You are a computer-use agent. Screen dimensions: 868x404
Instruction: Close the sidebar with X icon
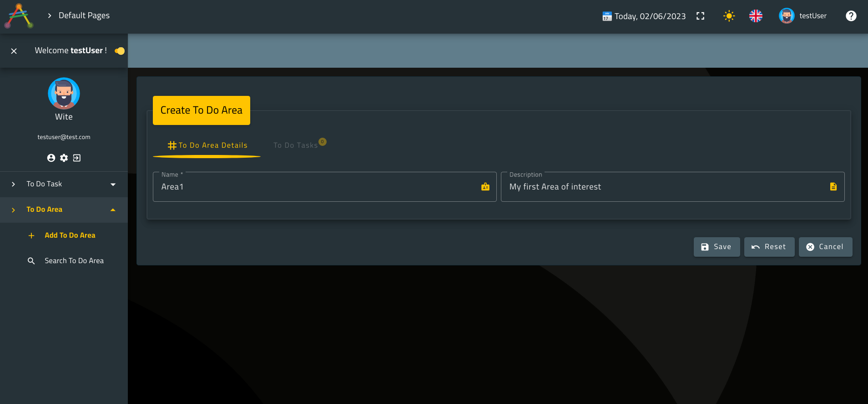(x=14, y=51)
